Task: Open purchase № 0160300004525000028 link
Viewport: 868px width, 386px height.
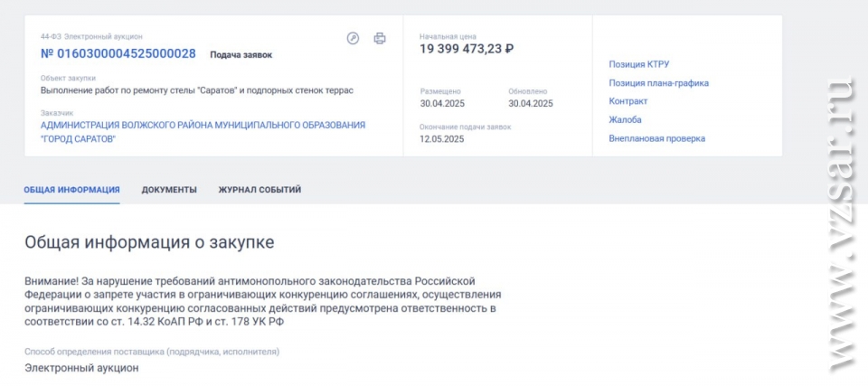Action: 118,53
